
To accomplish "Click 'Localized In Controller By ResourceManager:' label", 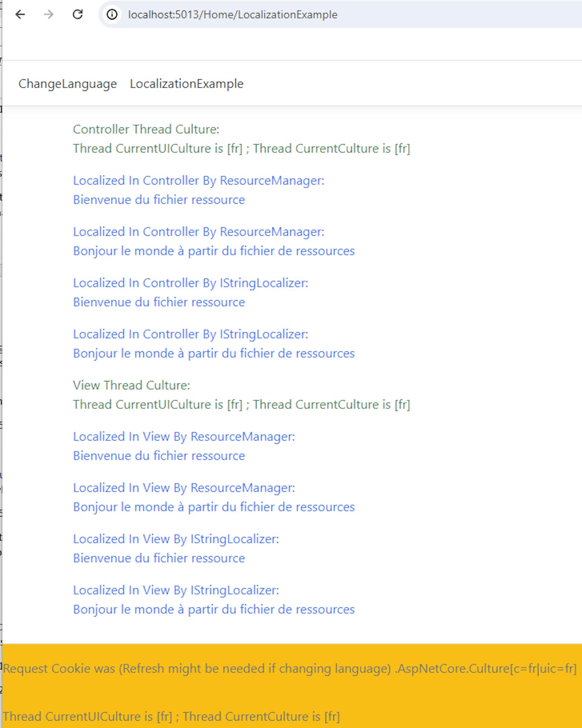I will (x=199, y=181).
